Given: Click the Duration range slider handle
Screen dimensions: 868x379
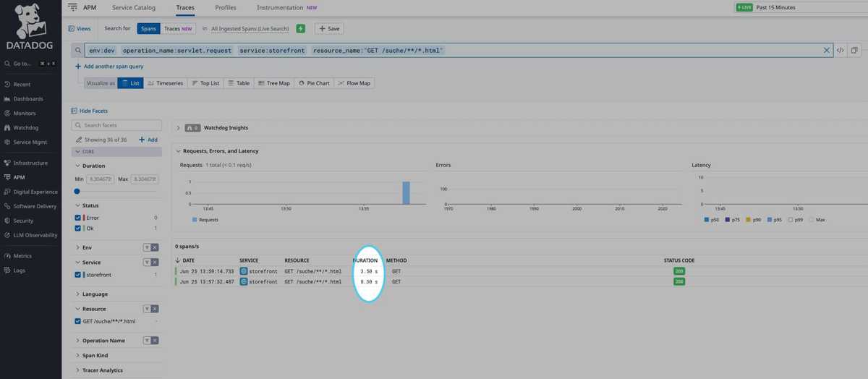Looking at the screenshot, I should click(77, 192).
